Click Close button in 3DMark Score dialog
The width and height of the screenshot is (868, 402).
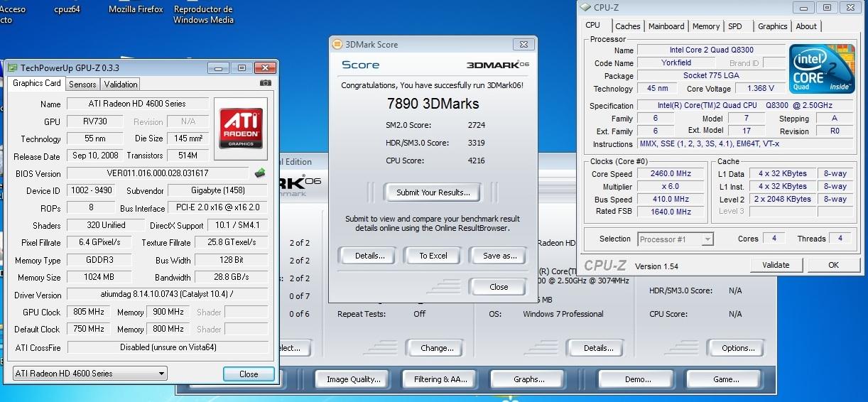pos(498,287)
